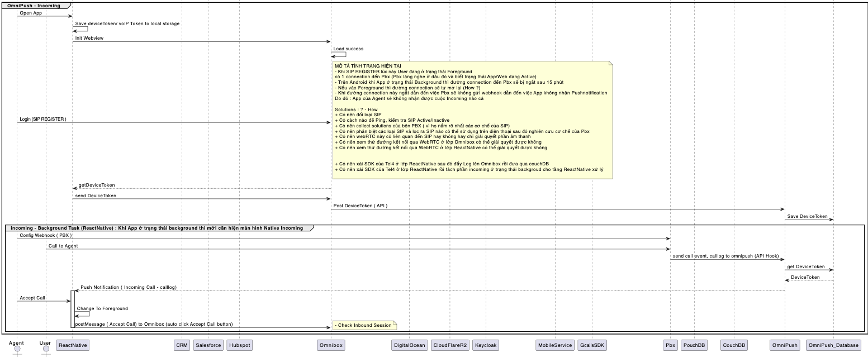Click the MobileService participant box
Viewport: 868px width, 357px height.
coord(555,345)
